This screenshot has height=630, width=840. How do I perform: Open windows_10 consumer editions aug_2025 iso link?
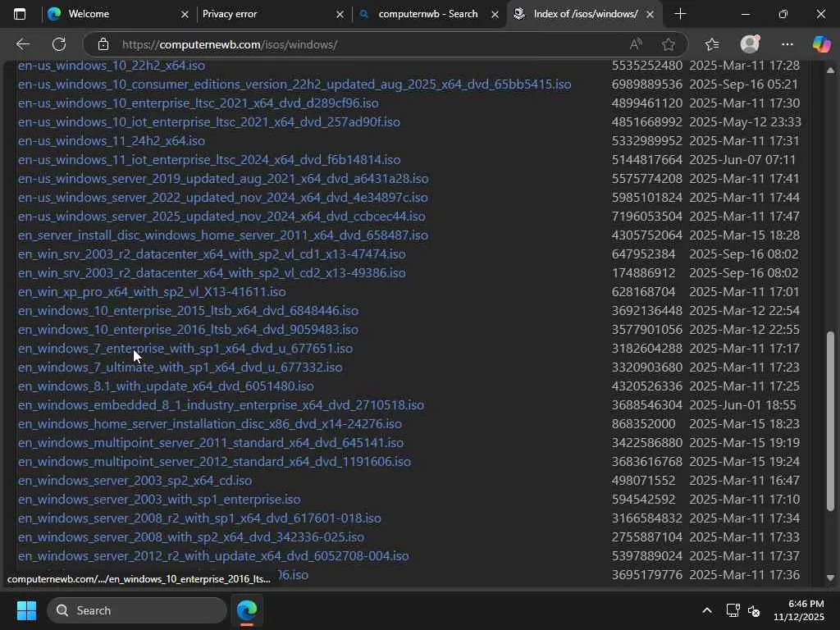coord(294,84)
